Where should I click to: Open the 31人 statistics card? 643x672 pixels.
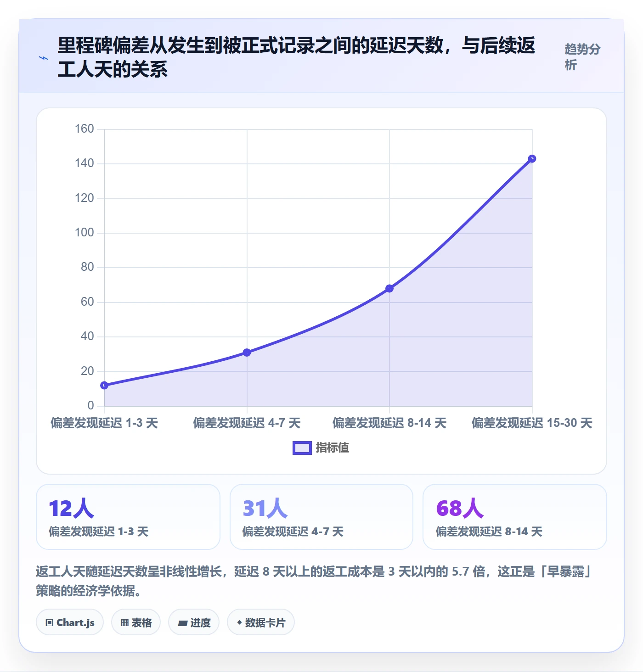[321, 517]
